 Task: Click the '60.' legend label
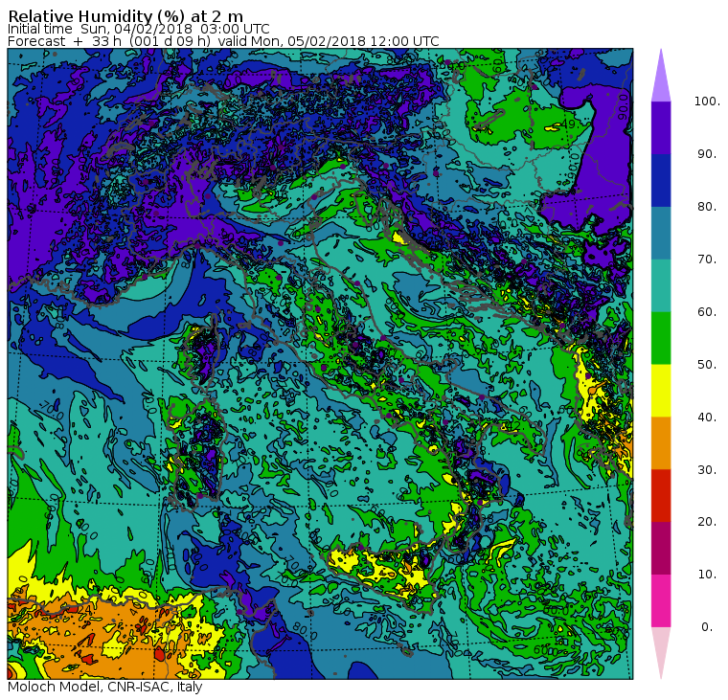(x=707, y=311)
